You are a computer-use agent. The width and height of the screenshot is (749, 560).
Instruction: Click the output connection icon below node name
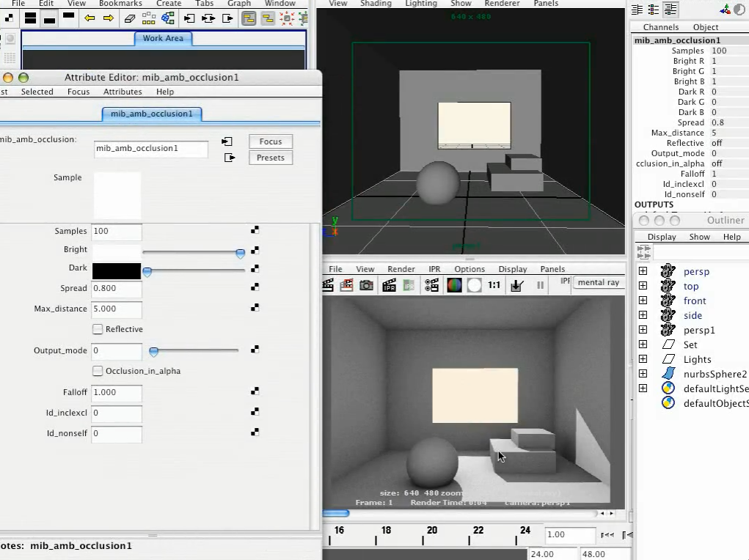pos(230,158)
